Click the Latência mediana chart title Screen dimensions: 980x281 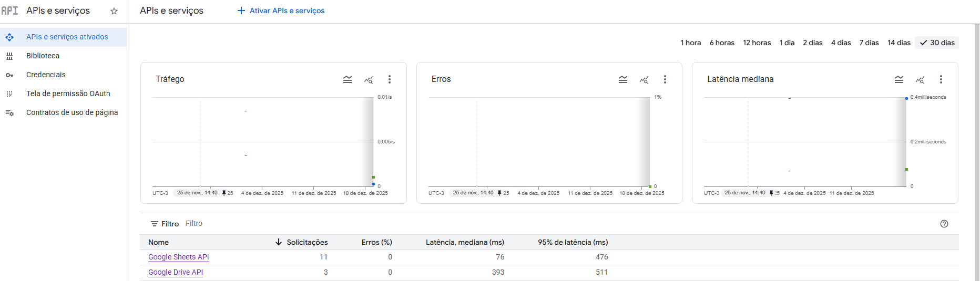click(x=740, y=79)
